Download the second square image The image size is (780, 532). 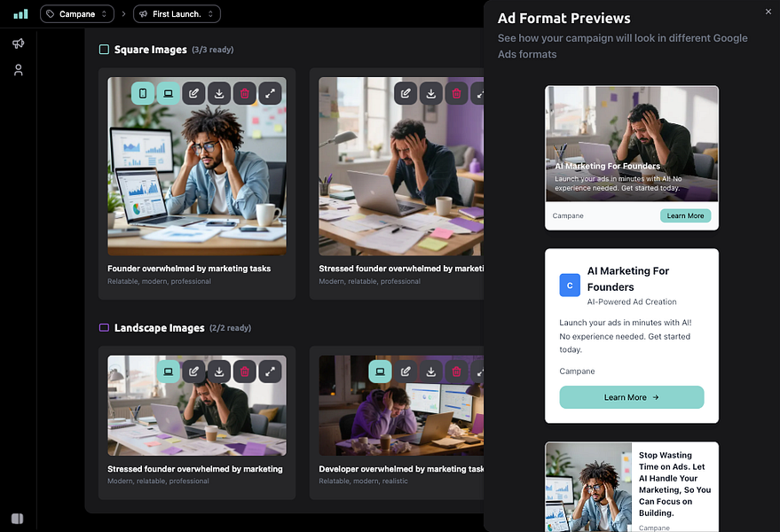click(430, 93)
